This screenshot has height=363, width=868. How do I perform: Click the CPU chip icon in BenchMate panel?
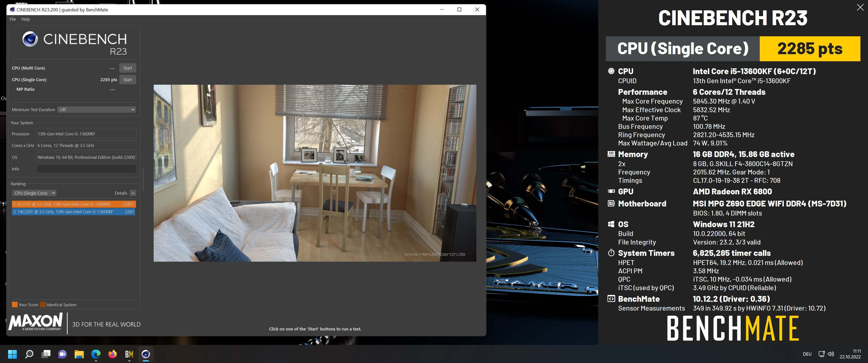[611, 71]
